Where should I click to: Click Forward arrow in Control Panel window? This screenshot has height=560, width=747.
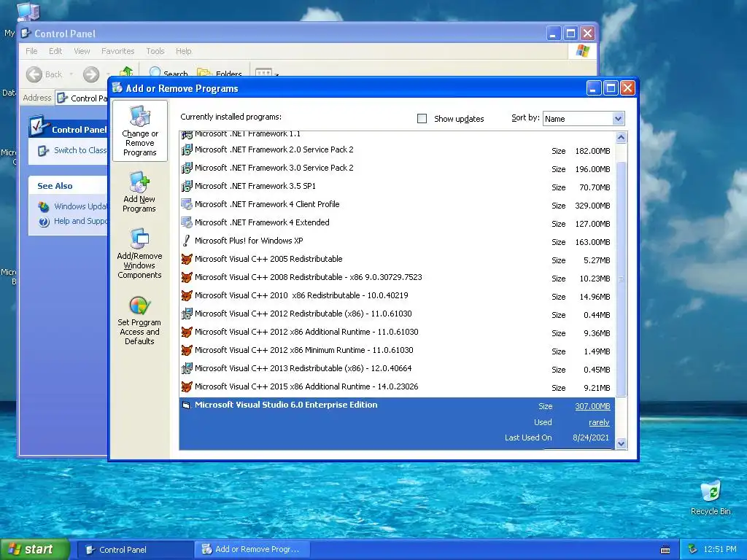(91, 74)
